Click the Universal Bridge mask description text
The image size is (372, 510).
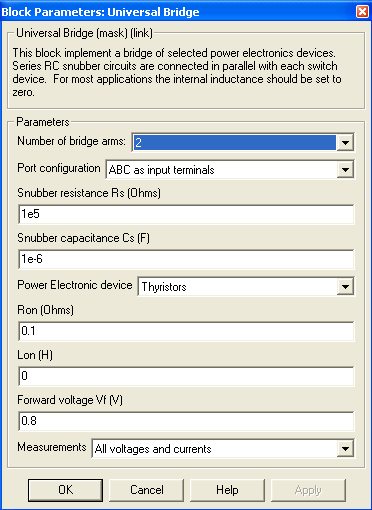pos(177,72)
